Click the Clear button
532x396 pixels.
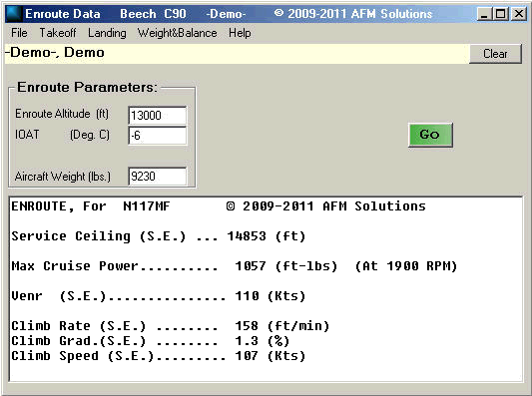click(x=495, y=54)
